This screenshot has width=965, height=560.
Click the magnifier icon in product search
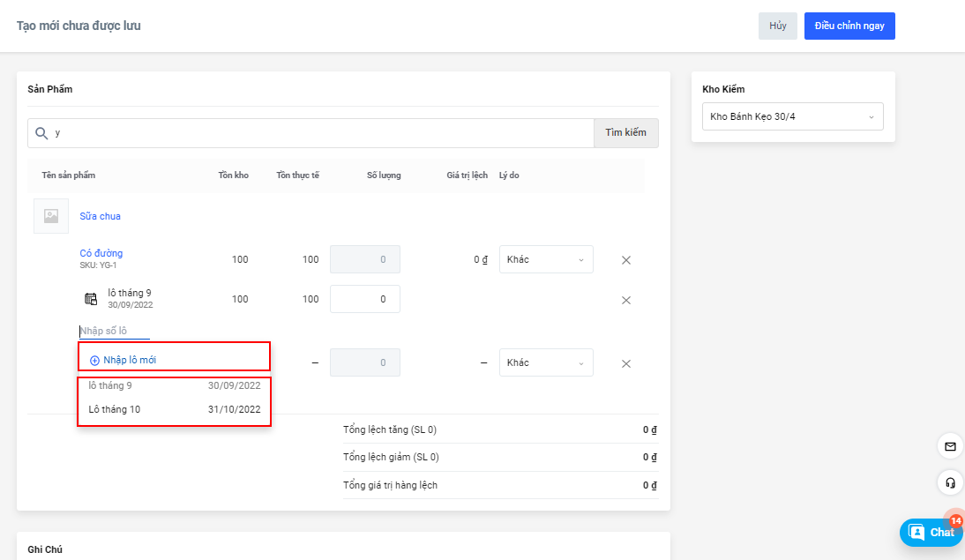click(x=41, y=133)
